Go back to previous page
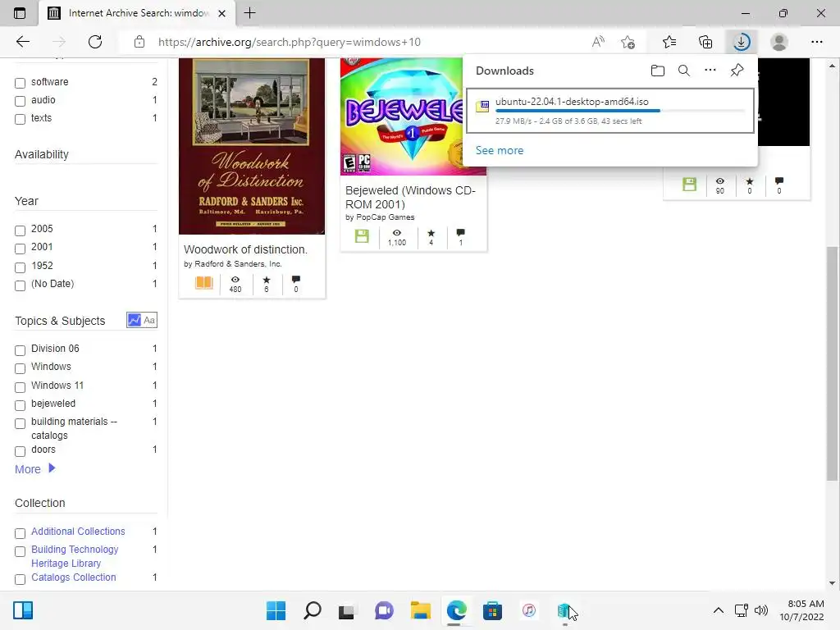The width and height of the screenshot is (840, 630). tap(23, 42)
